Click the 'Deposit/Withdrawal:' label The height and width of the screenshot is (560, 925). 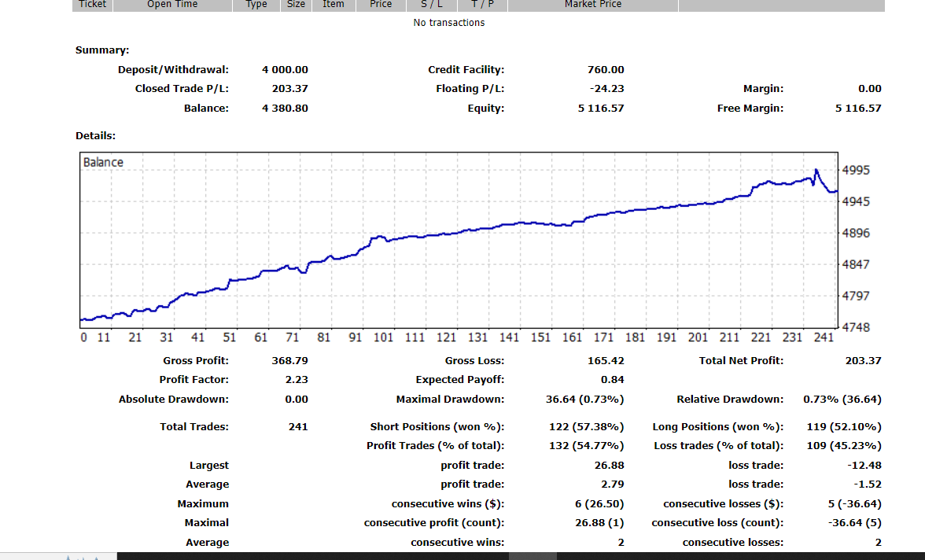[173, 70]
